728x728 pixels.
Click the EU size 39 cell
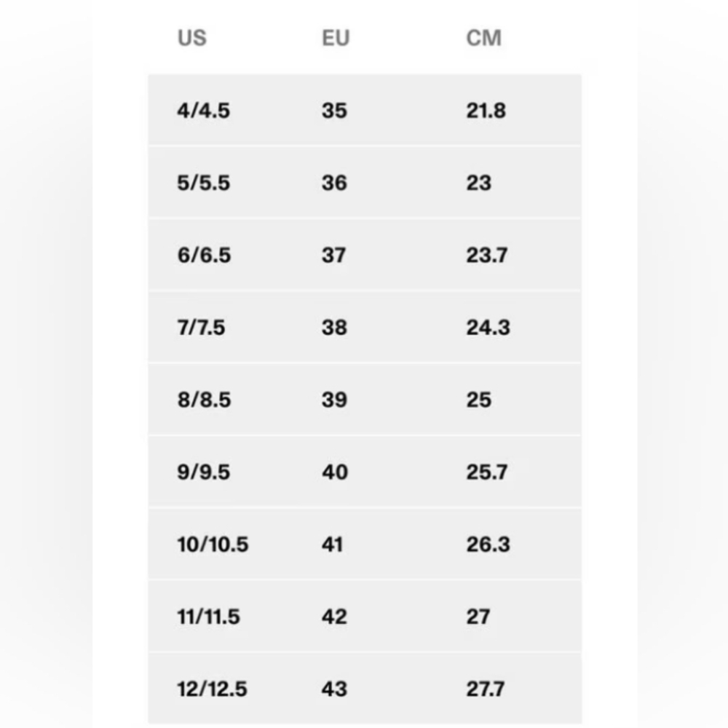click(x=334, y=400)
